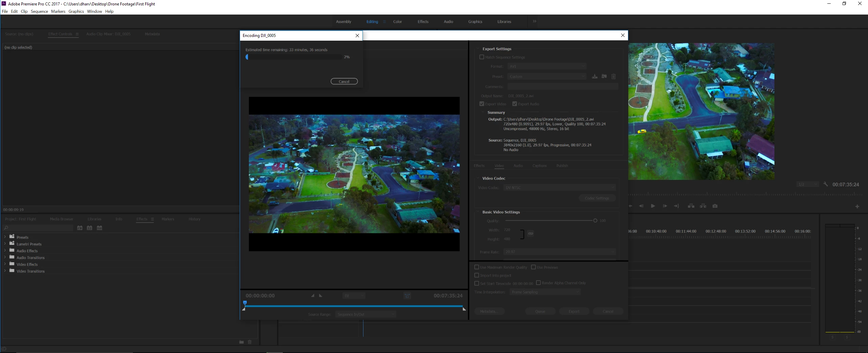
Task: Click the YUV Effects filter icon
Action: (99, 228)
